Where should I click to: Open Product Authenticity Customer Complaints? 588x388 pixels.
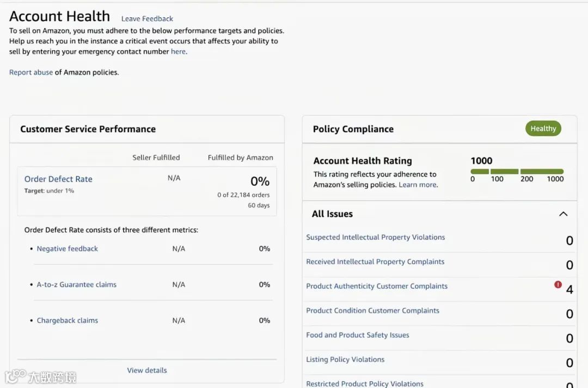(377, 286)
